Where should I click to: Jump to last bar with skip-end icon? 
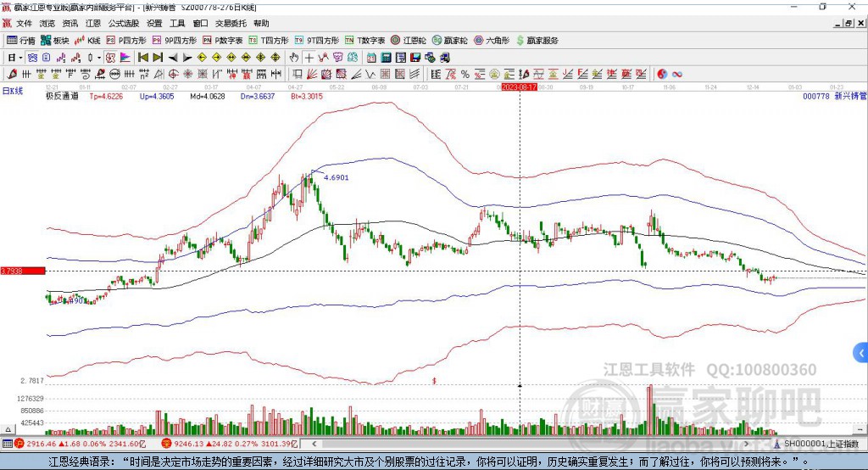[x=158, y=57]
